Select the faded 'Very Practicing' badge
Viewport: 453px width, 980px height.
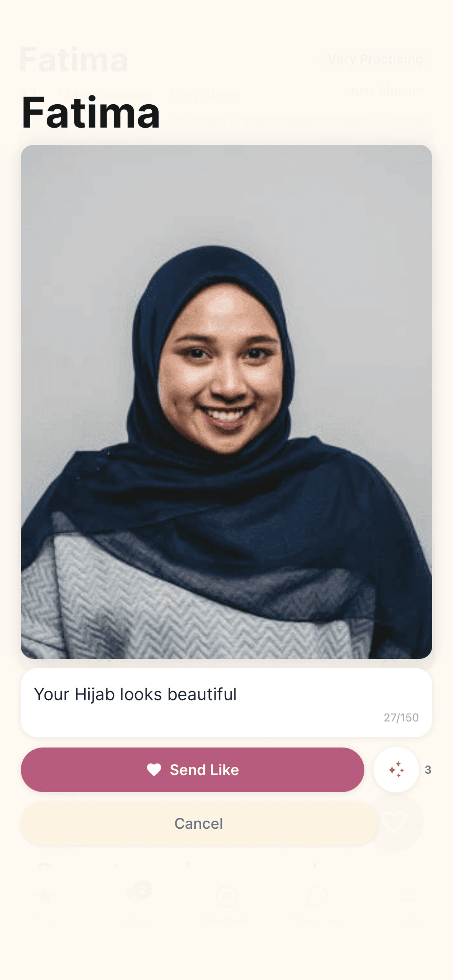[x=375, y=59]
